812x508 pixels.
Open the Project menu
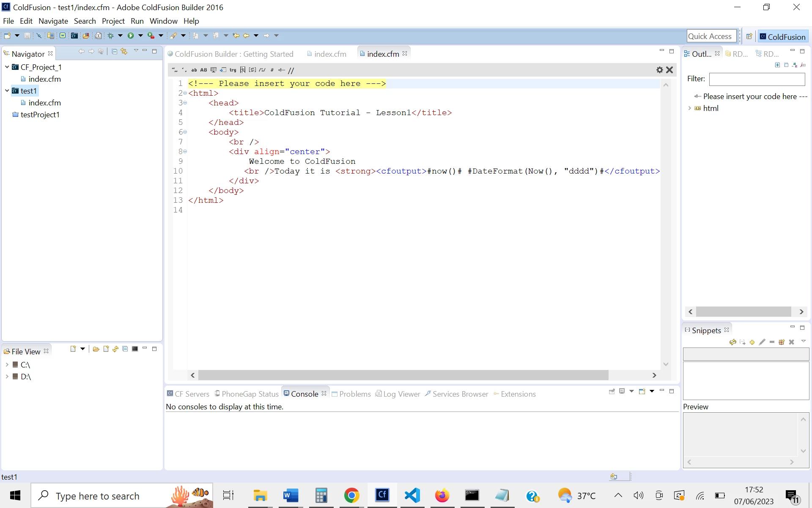(113, 21)
